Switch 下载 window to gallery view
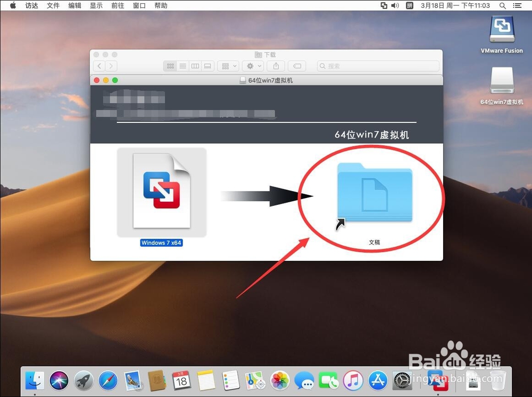 [207, 66]
